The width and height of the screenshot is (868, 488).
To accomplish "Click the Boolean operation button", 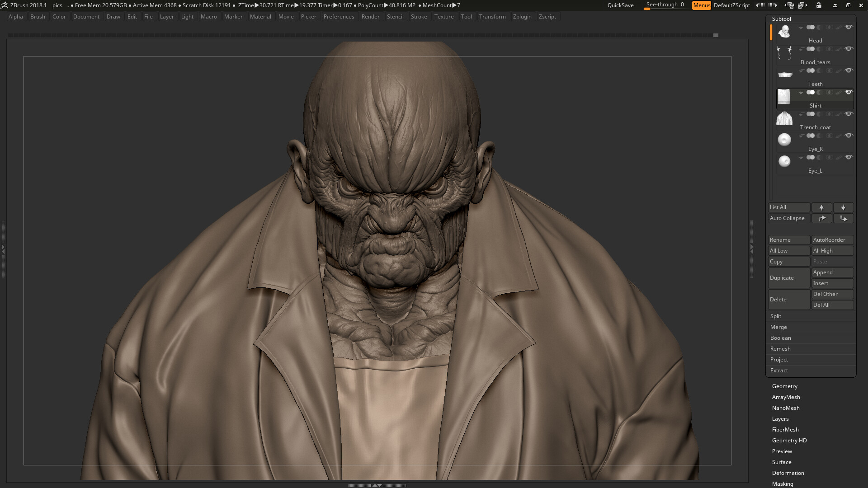I will point(780,338).
